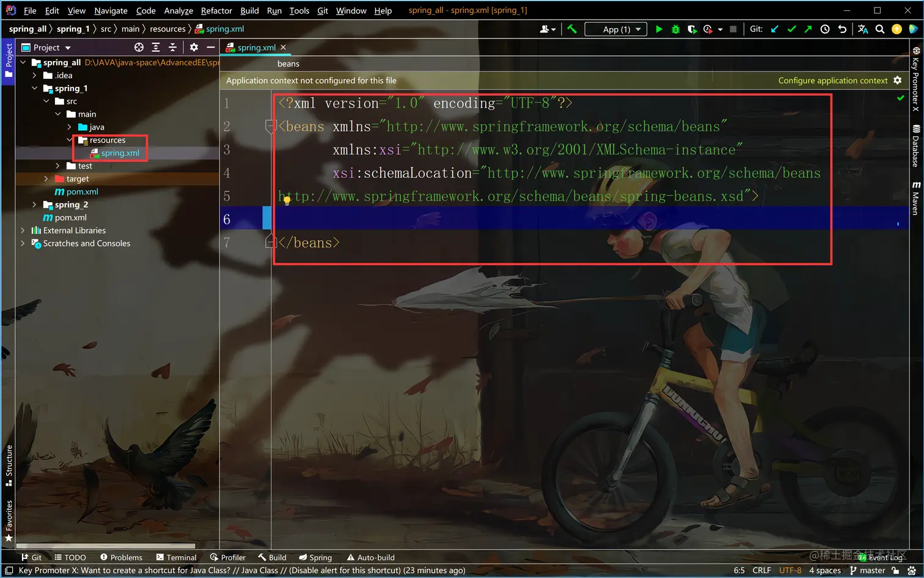Viewport: 924px width, 578px height.
Task: Select the spring.xml editor tab
Action: pos(255,47)
